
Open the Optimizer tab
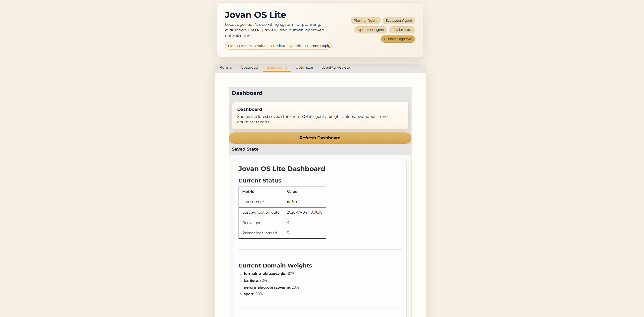coord(304,67)
